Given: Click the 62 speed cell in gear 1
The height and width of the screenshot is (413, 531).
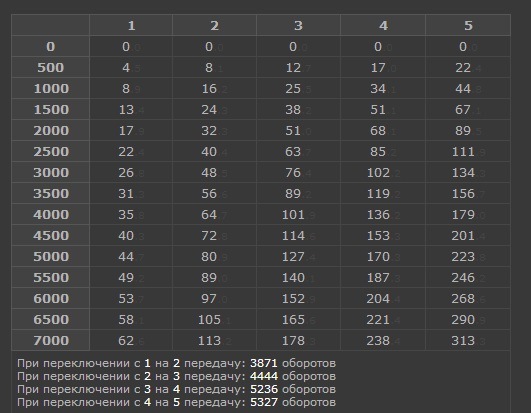Looking at the screenshot, I should (x=131, y=340).
